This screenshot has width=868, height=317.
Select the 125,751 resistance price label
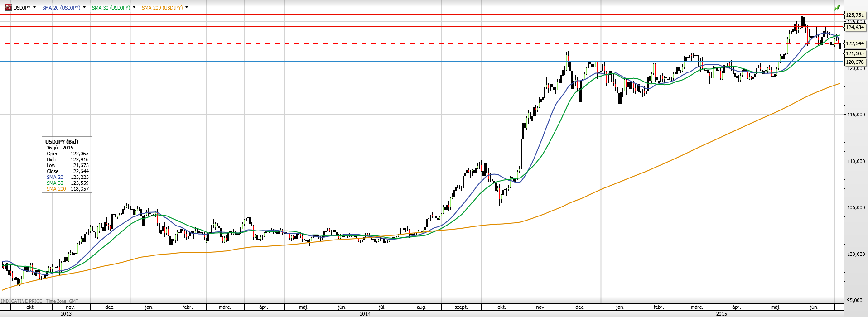click(855, 15)
